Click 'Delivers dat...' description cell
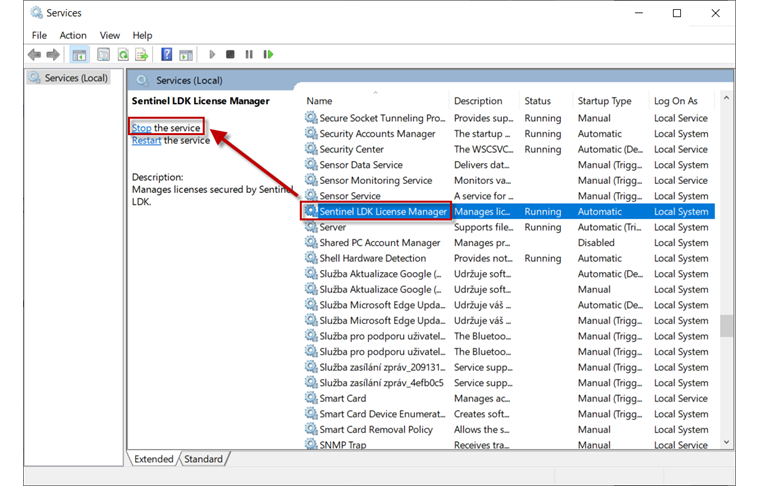The height and width of the screenshot is (486, 760). tap(481, 164)
